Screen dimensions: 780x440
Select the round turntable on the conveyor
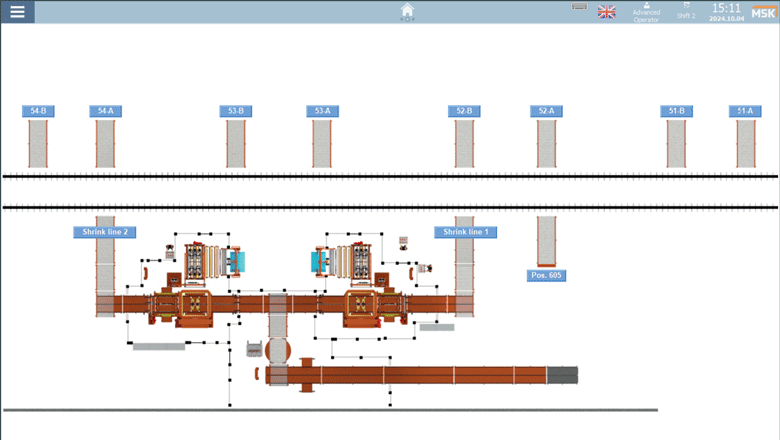point(277,350)
